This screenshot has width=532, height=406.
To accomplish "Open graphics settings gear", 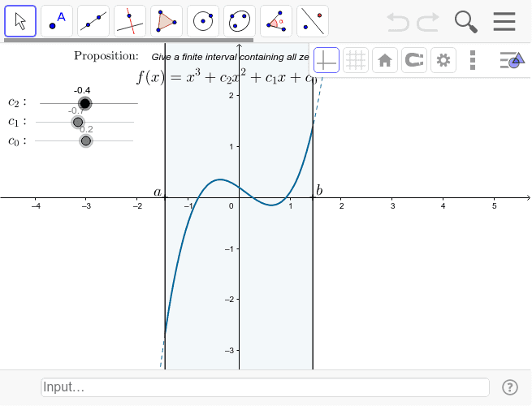I will pos(443,60).
